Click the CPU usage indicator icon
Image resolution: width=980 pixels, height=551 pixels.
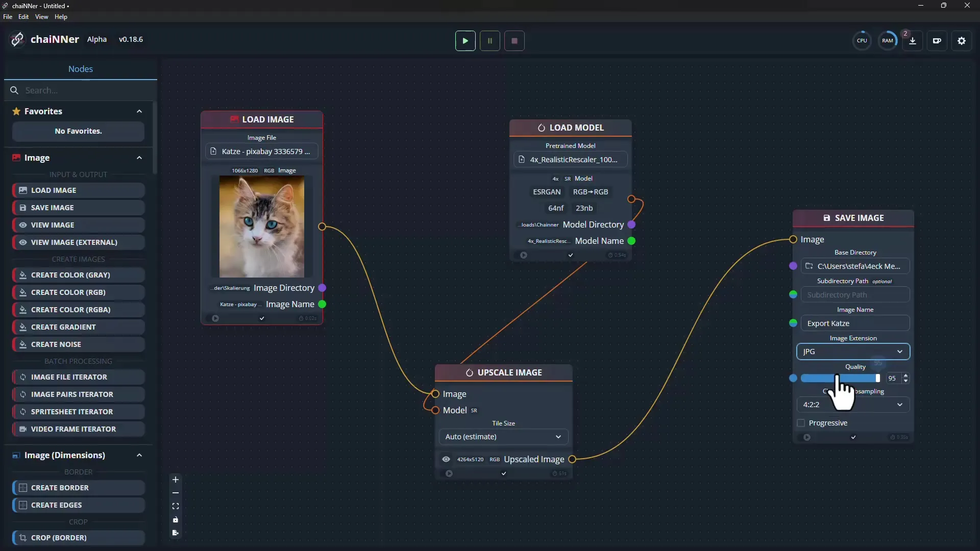[862, 41]
